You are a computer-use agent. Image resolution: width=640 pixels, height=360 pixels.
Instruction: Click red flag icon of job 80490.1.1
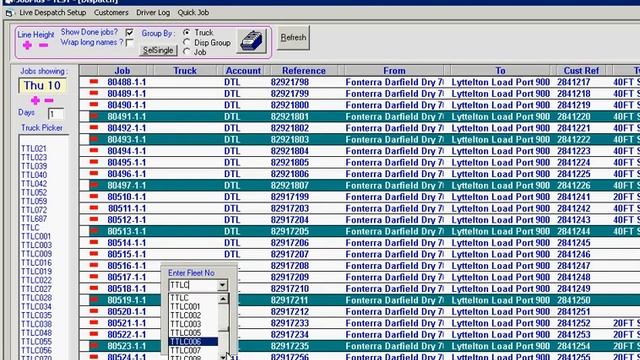coord(94,104)
